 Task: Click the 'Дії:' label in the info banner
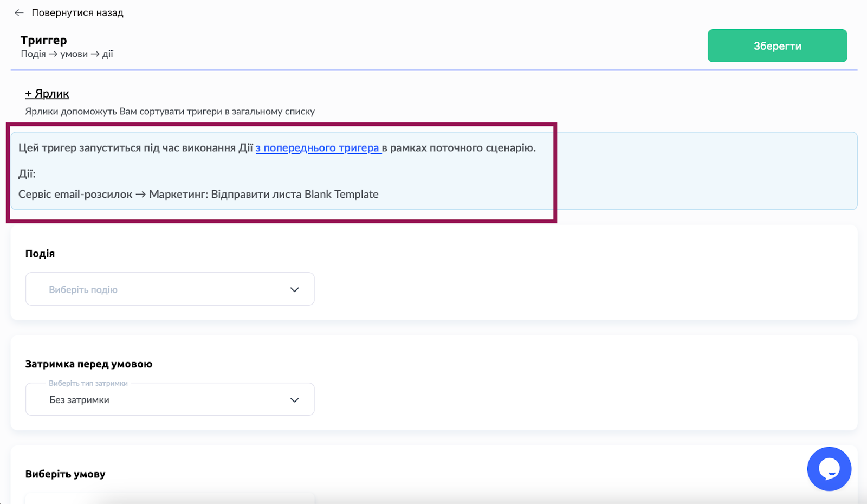pyautogui.click(x=27, y=174)
